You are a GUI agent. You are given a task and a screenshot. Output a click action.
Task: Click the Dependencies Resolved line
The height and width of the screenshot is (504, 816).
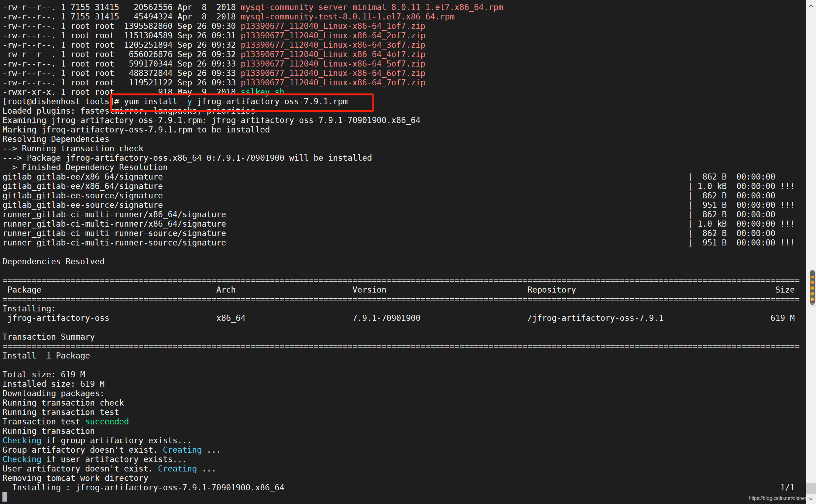pyautogui.click(x=53, y=262)
